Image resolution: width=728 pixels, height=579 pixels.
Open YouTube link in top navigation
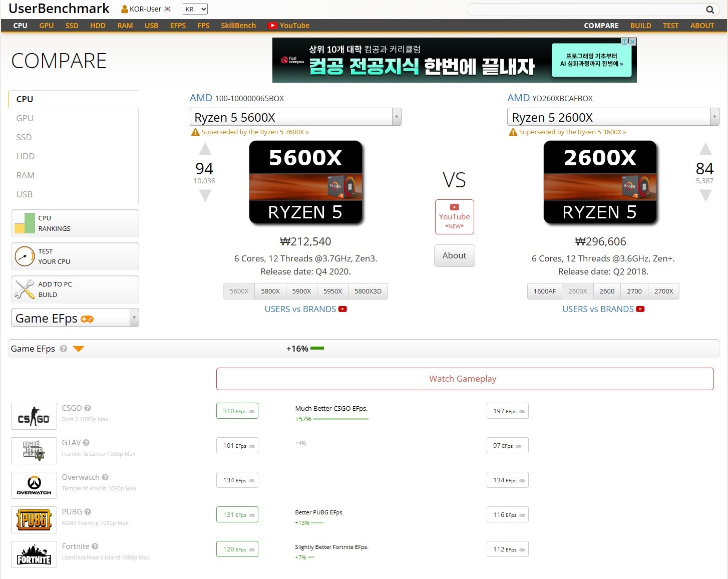point(289,26)
